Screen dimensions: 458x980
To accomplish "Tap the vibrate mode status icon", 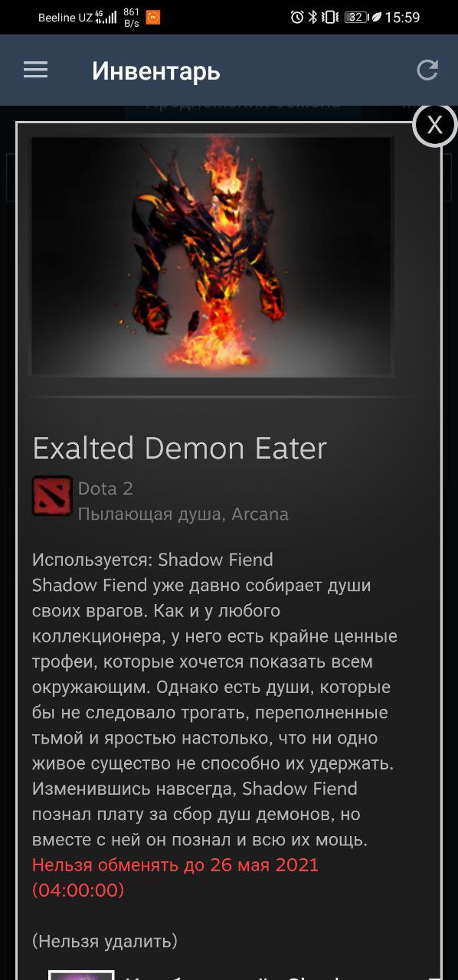I will [x=330, y=17].
